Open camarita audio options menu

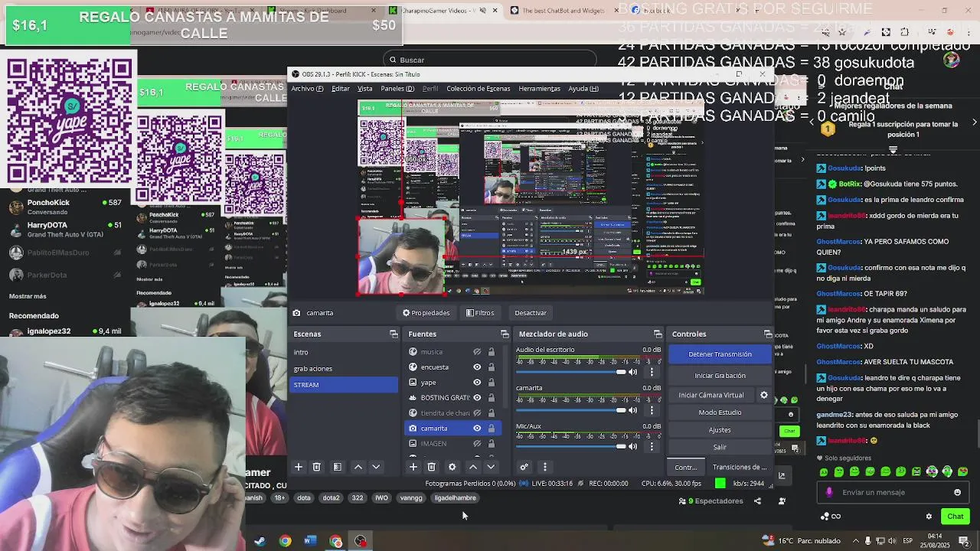(652, 410)
